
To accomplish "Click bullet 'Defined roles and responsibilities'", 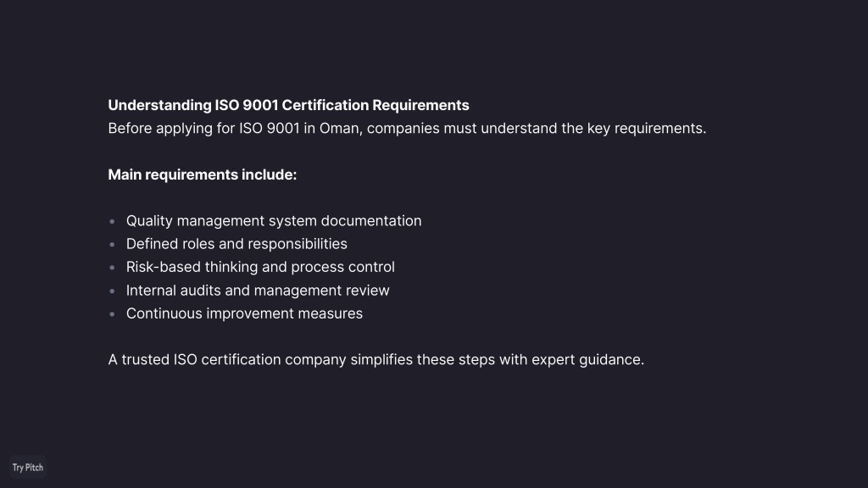I will pos(236,244).
